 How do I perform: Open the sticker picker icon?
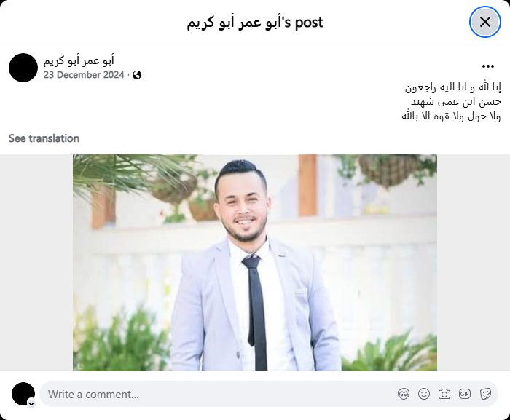(x=485, y=394)
